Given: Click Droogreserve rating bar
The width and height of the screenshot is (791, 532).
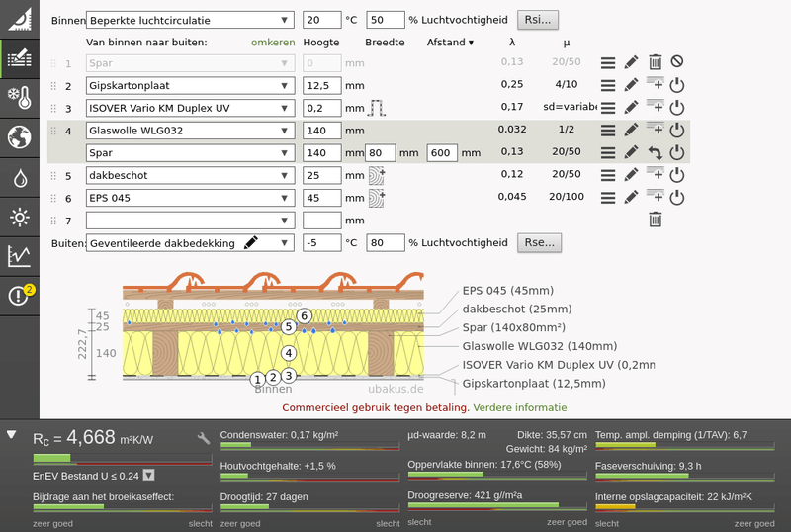Looking at the screenshot, I should click(x=497, y=505).
